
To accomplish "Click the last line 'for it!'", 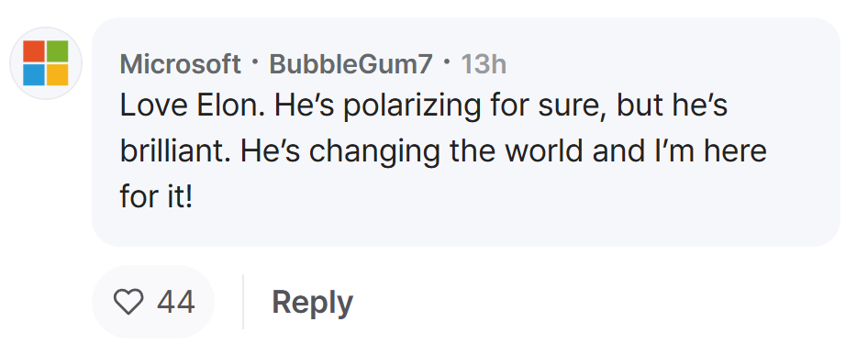I will tap(156, 196).
